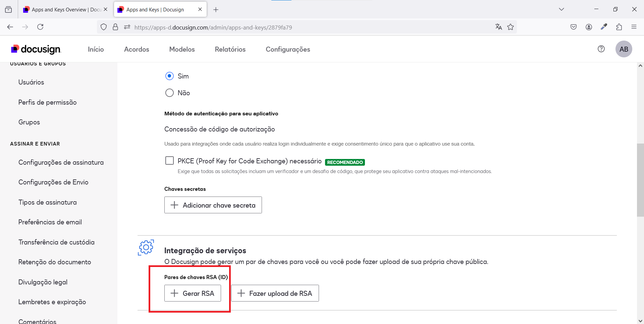The height and width of the screenshot is (324, 644).
Task: Open the Firefox hamburger application menu
Action: 634,27
